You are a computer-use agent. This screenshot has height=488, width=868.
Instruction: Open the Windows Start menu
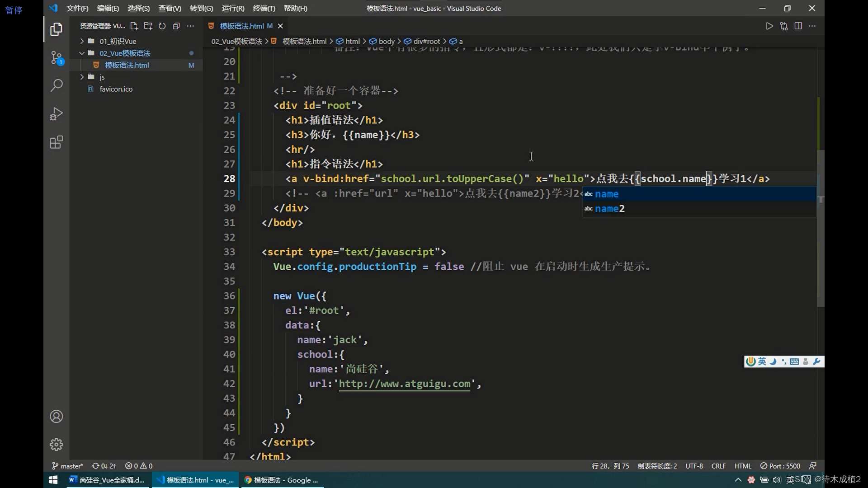pyautogui.click(x=53, y=480)
